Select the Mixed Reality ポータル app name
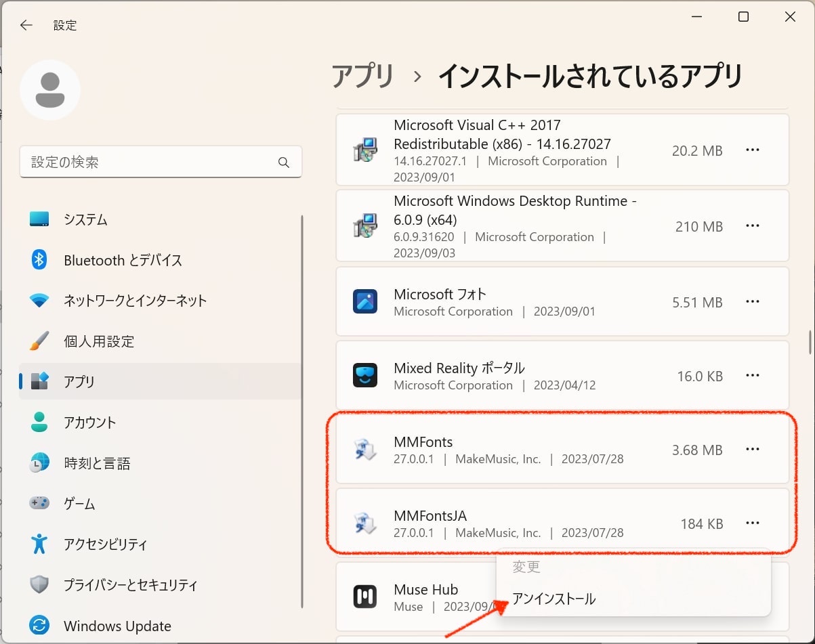The height and width of the screenshot is (644, 815). pos(459,368)
